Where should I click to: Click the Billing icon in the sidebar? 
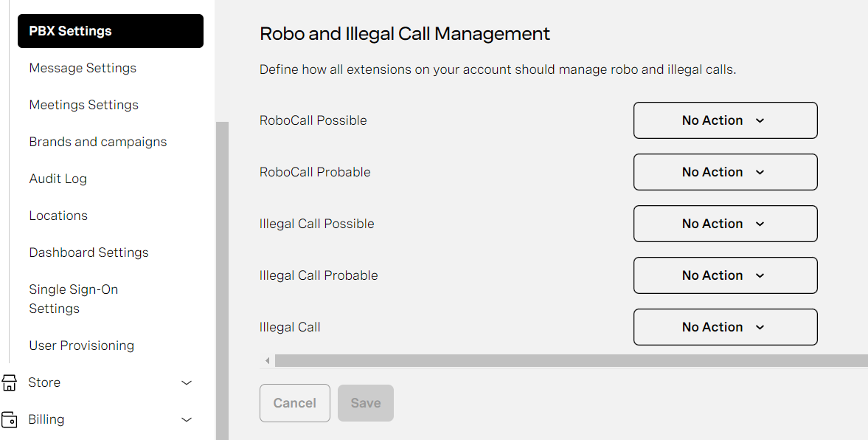coord(10,419)
